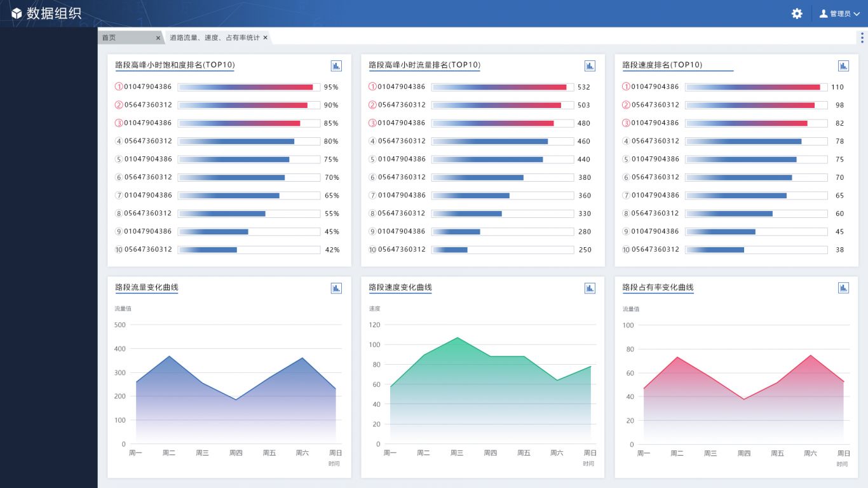Select the 路段高峰小时饱和度排名(TOP10) title
The height and width of the screenshot is (488, 868).
click(175, 65)
